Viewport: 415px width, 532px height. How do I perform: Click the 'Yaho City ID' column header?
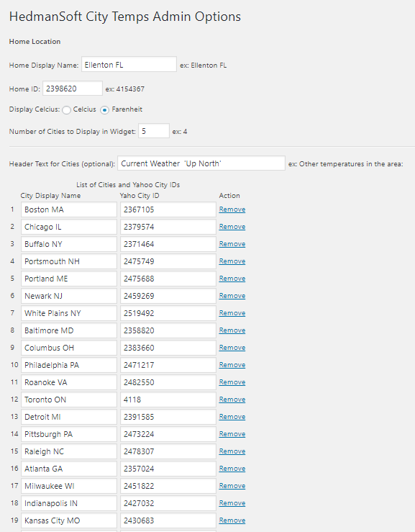tap(140, 196)
